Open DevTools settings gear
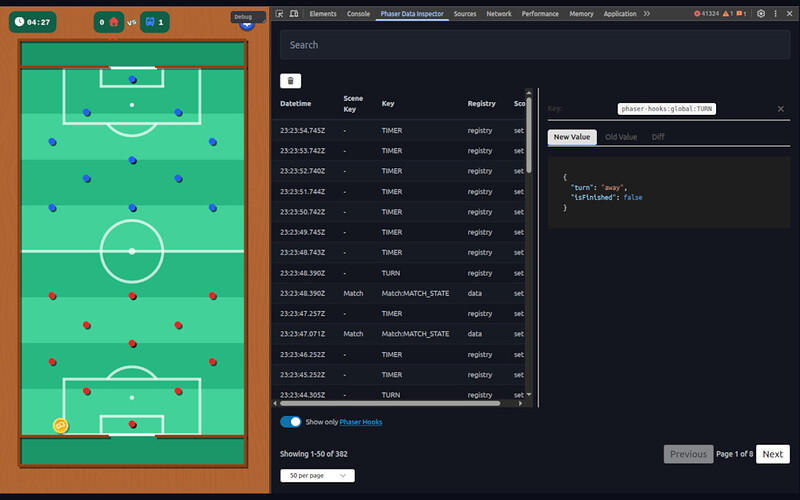800x500 pixels. [761, 14]
